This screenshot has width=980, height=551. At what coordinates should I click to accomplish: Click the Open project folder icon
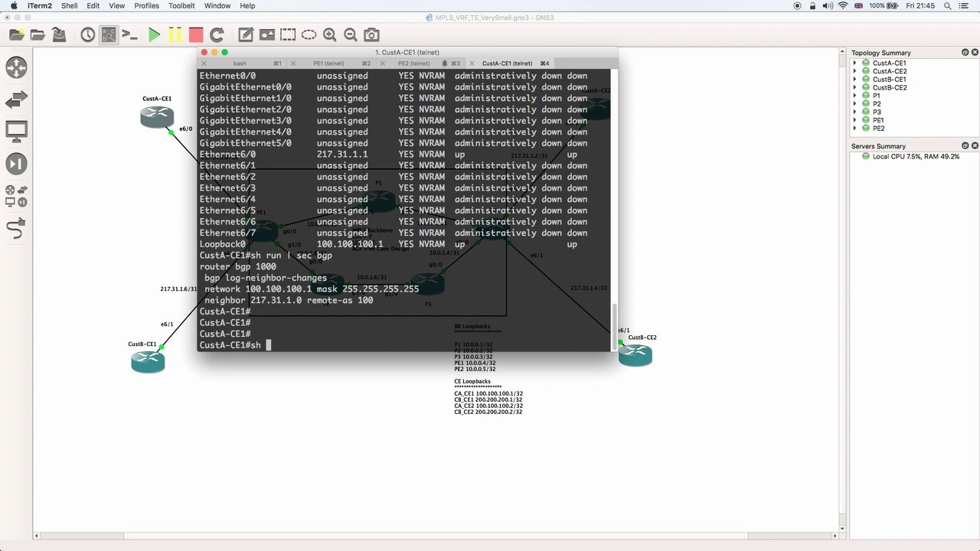(x=38, y=34)
